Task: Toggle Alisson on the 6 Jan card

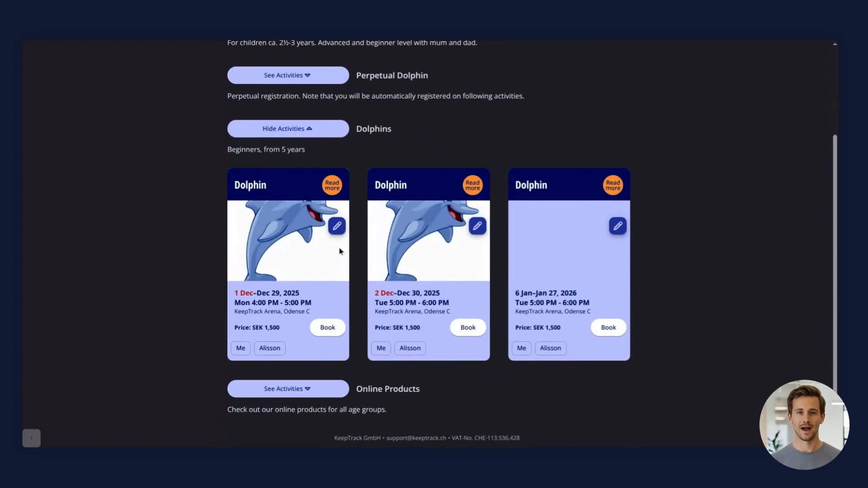Action: click(550, 348)
